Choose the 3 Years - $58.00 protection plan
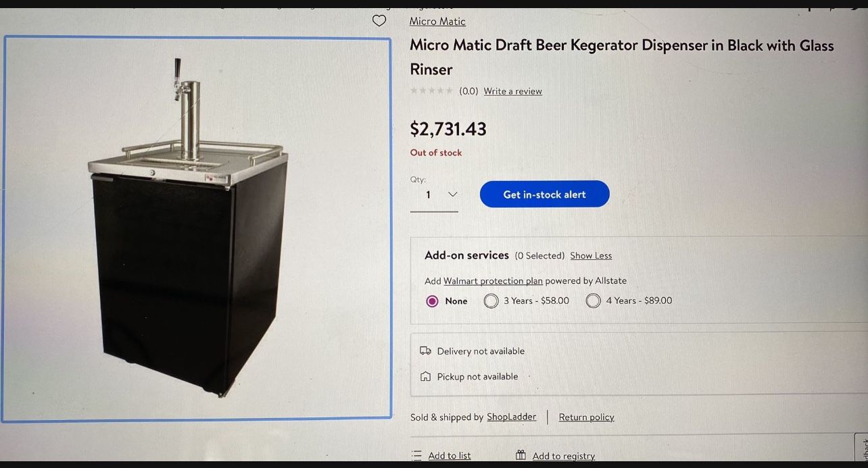This screenshot has width=868, height=468. click(491, 301)
